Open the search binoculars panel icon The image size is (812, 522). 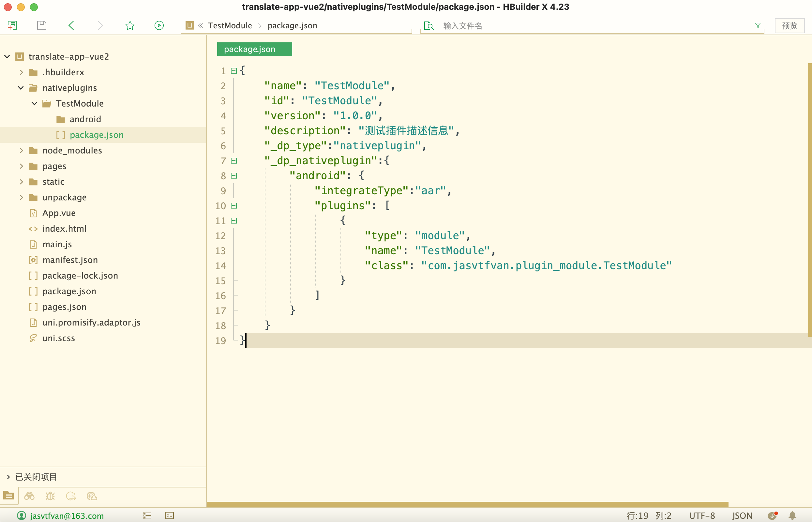(29, 496)
